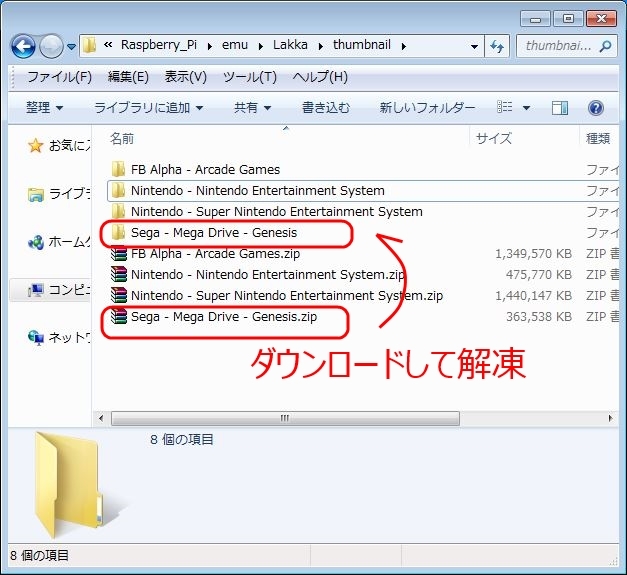This screenshot has width=627, height=575.
Task: Sort by the 種類 column header
Action: pos(598,139)
